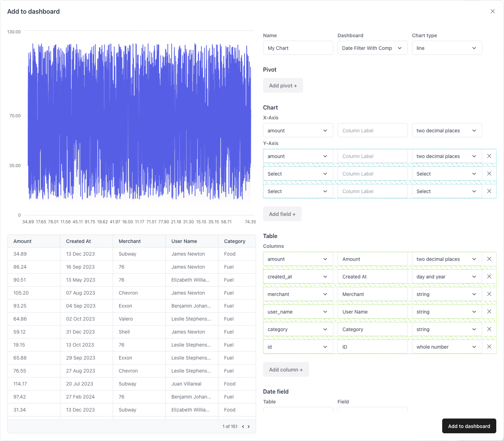
Task: Click the Add field button
Action: (x=282, y=214)
